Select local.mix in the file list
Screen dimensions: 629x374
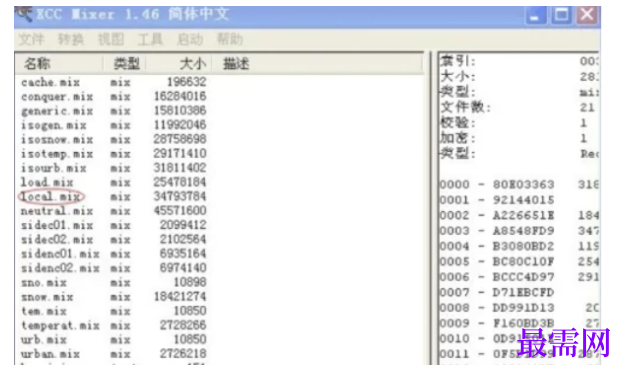coord(50,197)
